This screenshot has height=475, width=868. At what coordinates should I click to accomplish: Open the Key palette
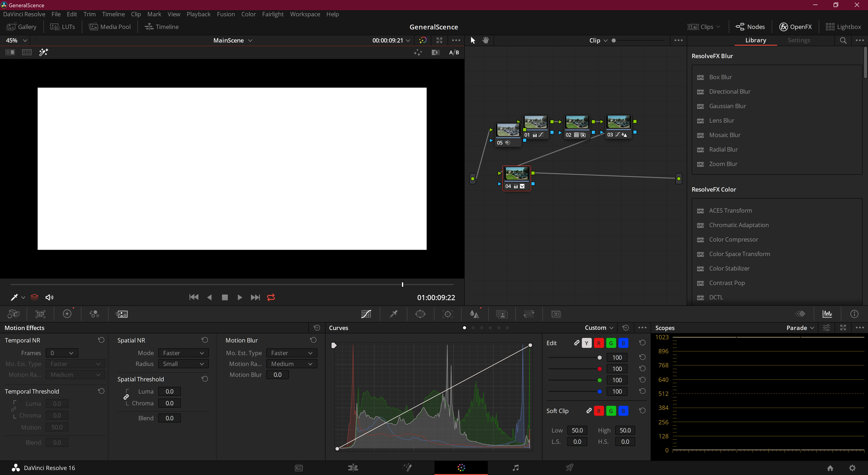tap(502, 314)
